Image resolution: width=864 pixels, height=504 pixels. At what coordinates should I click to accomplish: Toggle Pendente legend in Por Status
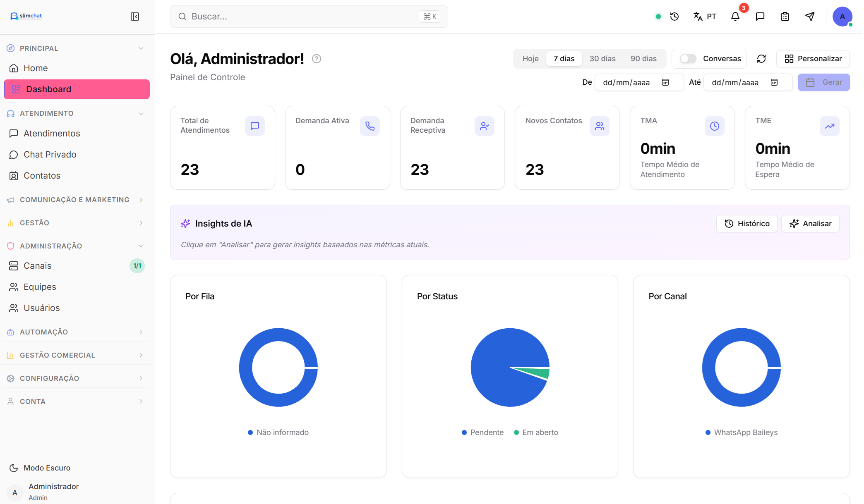tap(482, 432)
